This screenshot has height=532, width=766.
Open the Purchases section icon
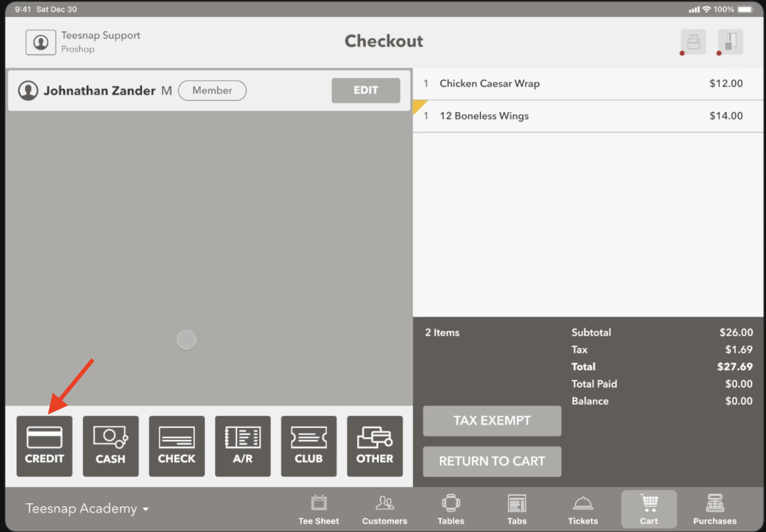[x=714, y=509]
